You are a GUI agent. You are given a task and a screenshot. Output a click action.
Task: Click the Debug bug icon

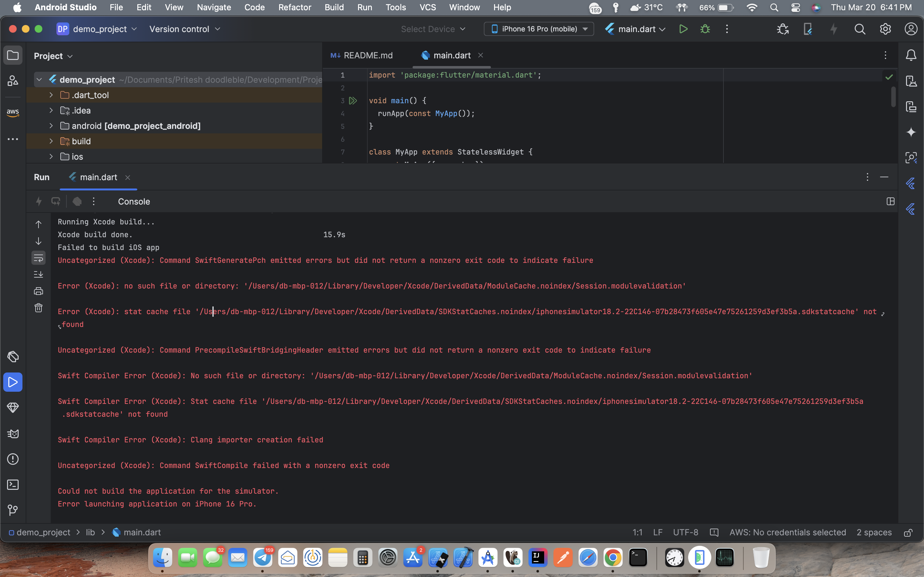[705, 29]
